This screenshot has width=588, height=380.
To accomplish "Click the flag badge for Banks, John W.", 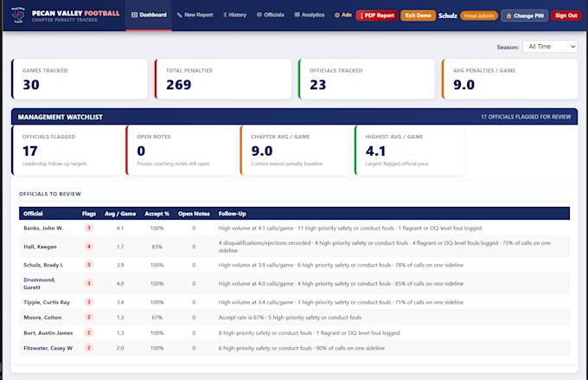I will tap(89, 228).
